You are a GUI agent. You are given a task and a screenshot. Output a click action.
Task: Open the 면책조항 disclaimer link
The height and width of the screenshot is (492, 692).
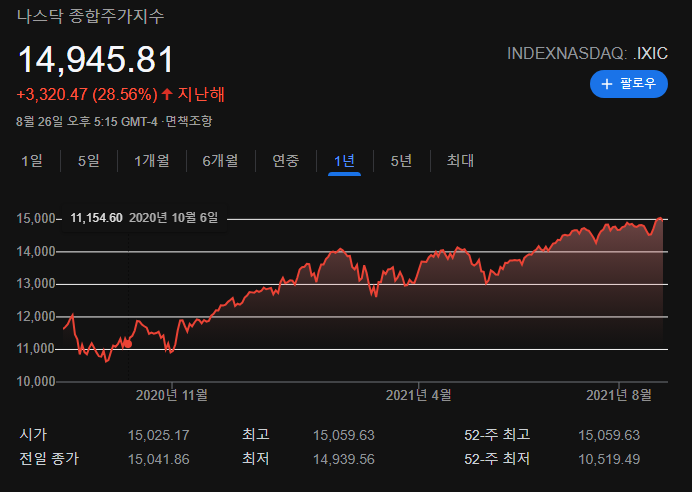pos(189,121)
